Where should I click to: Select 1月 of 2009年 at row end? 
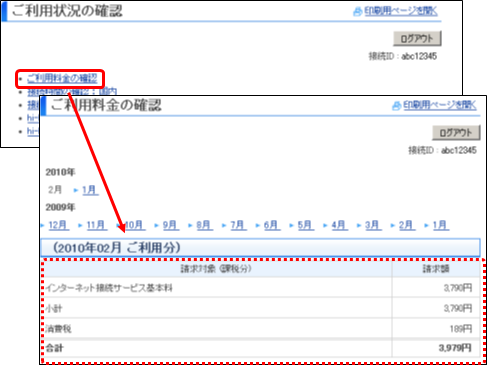coord(440,225)
